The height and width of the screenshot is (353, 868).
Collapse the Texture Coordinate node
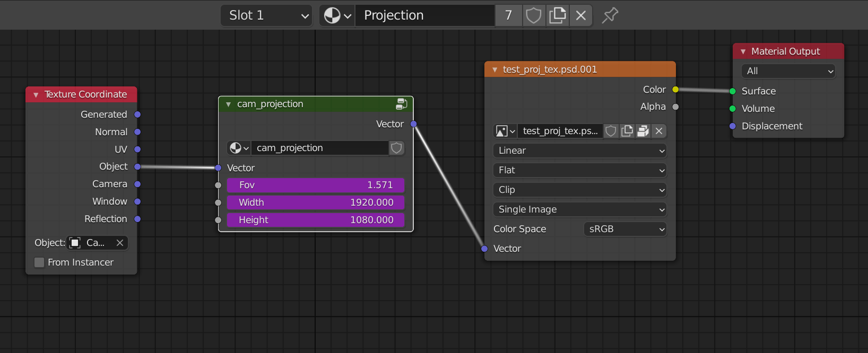click(36, 95)
